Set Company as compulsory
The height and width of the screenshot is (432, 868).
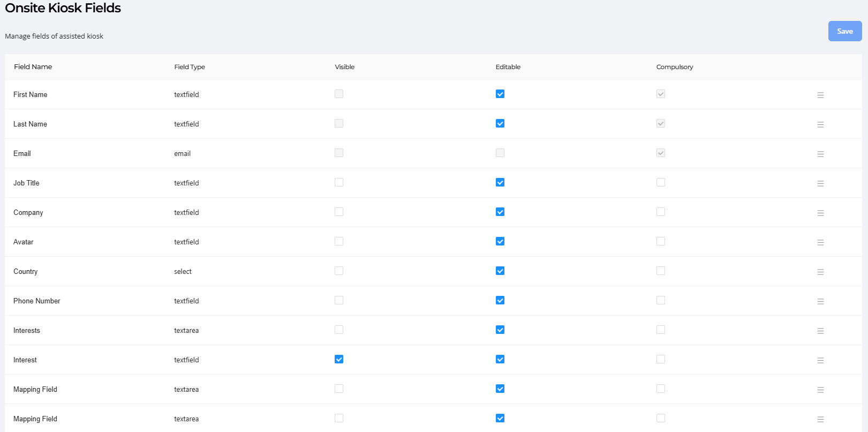[x=661, y=212]
